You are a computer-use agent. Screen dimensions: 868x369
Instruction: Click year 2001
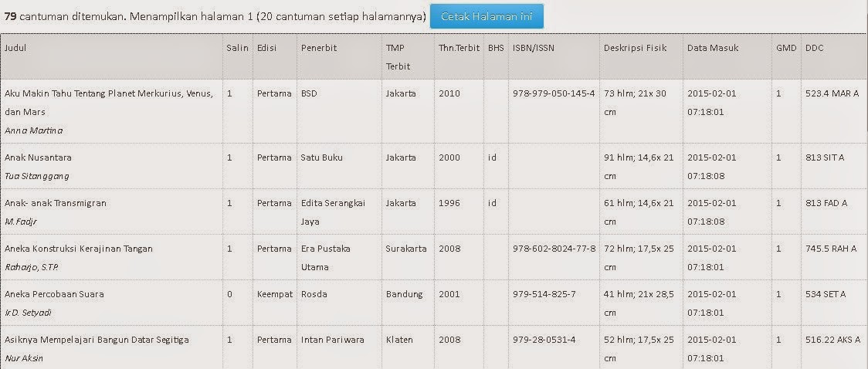pyautogui.click(x=449, y=294)
